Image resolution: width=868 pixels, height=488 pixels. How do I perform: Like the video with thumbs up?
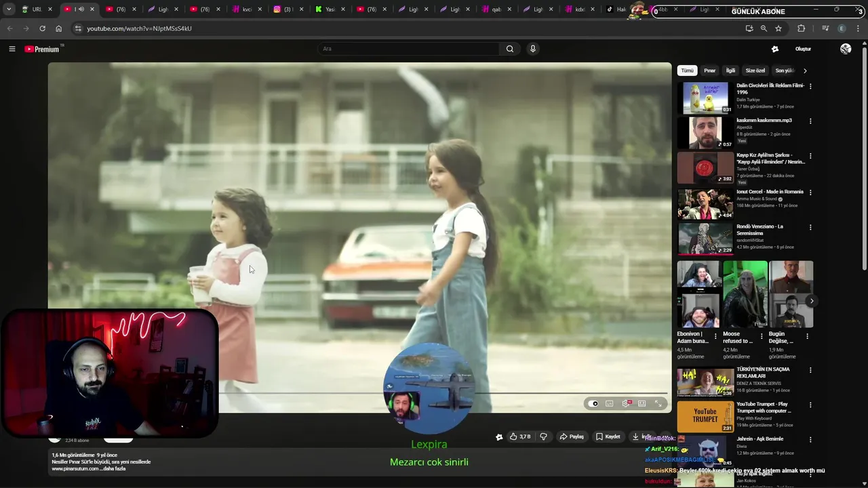(x=520, y=436)
